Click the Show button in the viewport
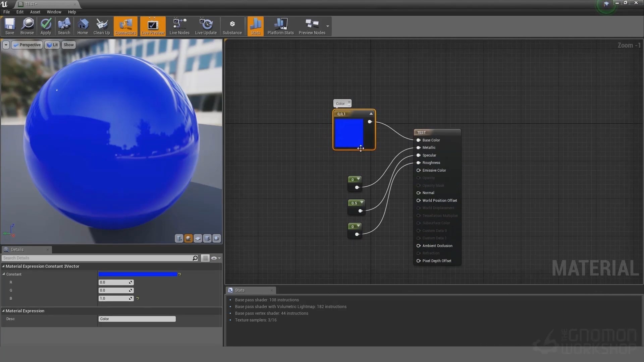This screenshot has width=644, height=362. point(68,45)
